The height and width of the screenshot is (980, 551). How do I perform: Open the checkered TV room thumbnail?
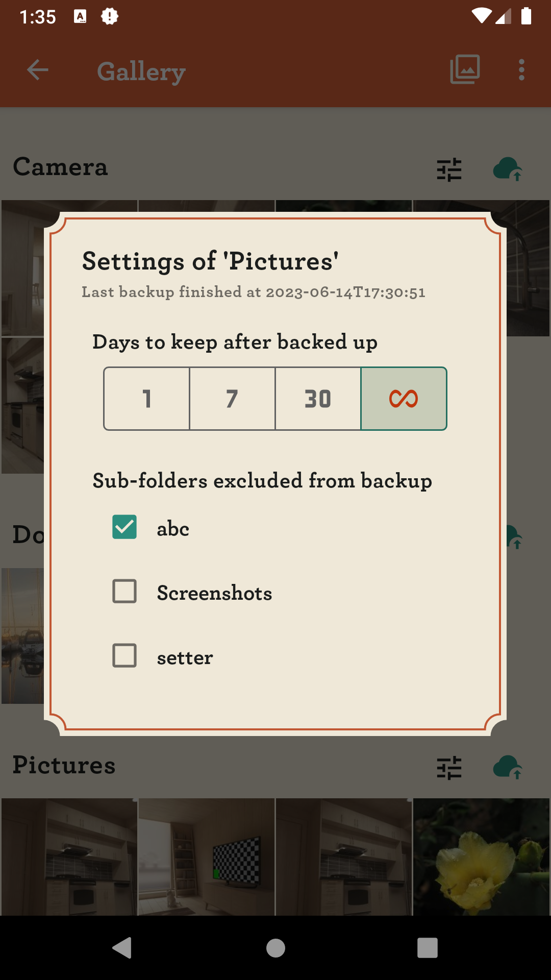pyautogui.click(x=207, y=857)
